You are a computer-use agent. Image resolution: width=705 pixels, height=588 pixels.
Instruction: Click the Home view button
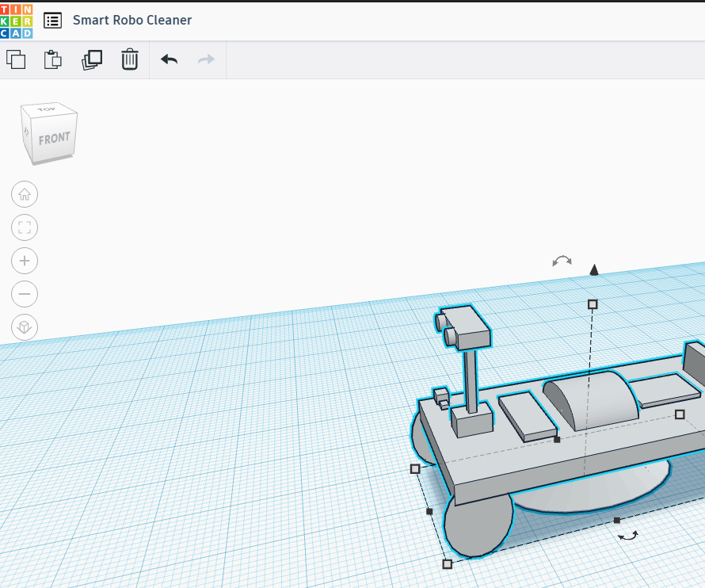click(x=25, y=194)
